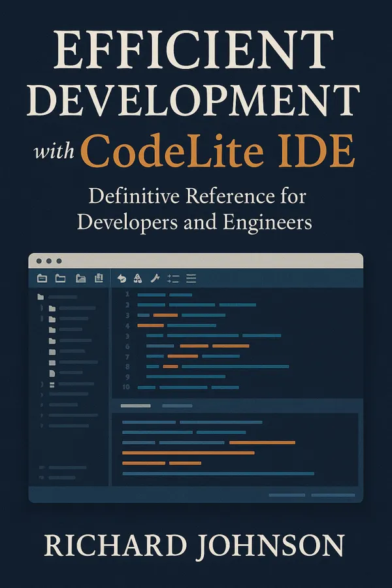Click the three-line hamburger toolbar icon
The width and height of the screenshot is (392, 588).
click(x=191, y=278)
